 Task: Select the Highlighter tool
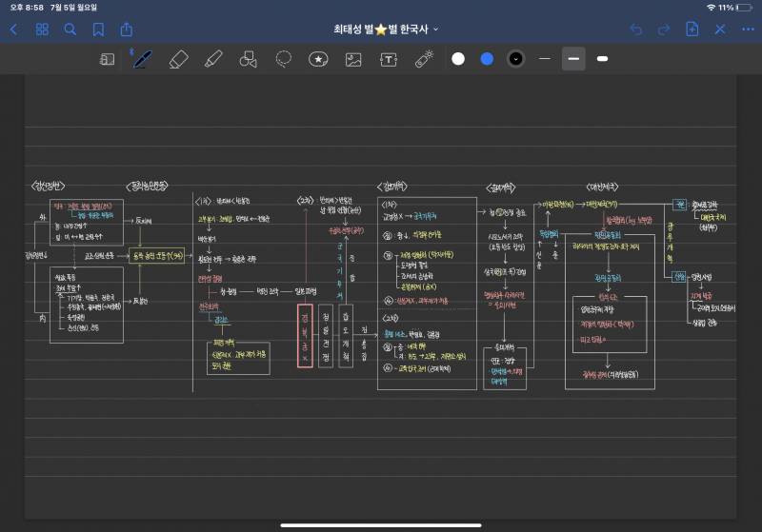[213, 59]
